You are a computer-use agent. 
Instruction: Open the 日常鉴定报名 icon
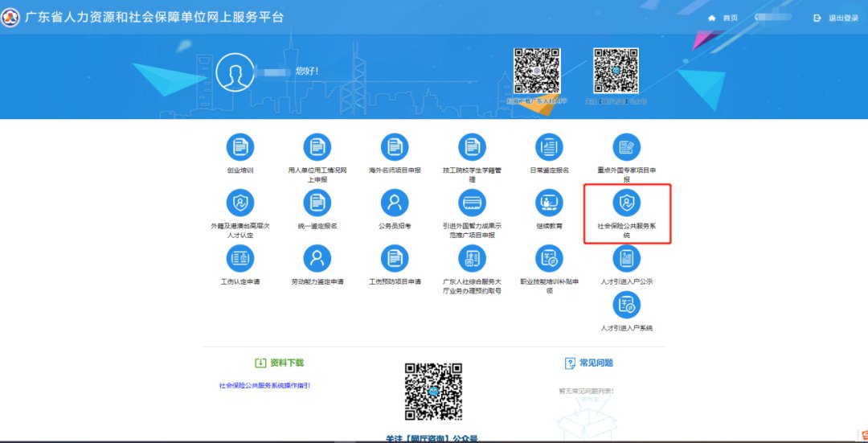pos(549,147)
